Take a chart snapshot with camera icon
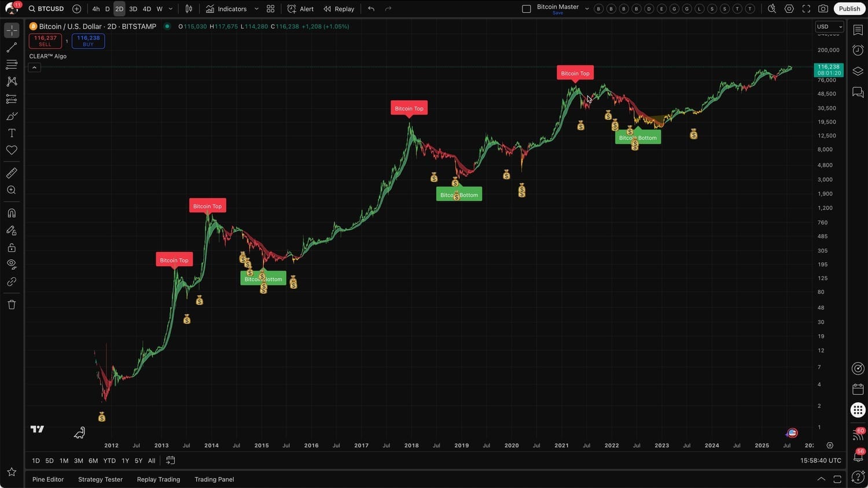Image resolution: width=868 pixels, height=488 pixels. tap(823, 9)
